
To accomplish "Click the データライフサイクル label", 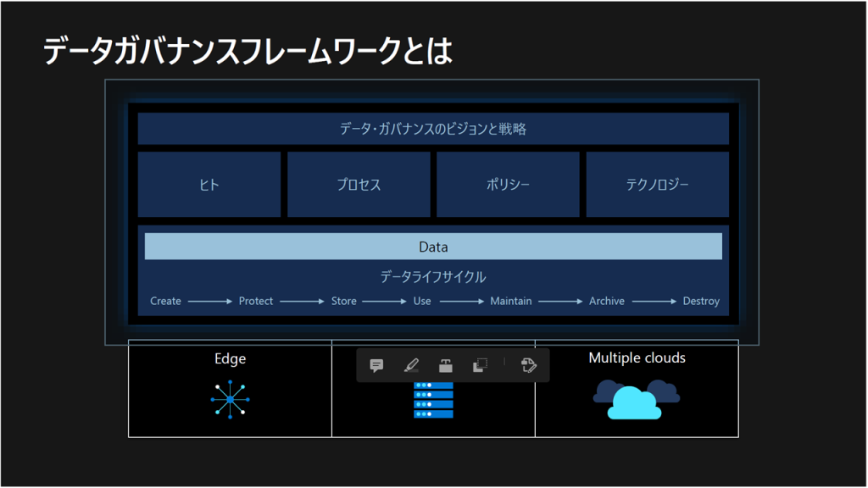I will (x=434, y=275).
